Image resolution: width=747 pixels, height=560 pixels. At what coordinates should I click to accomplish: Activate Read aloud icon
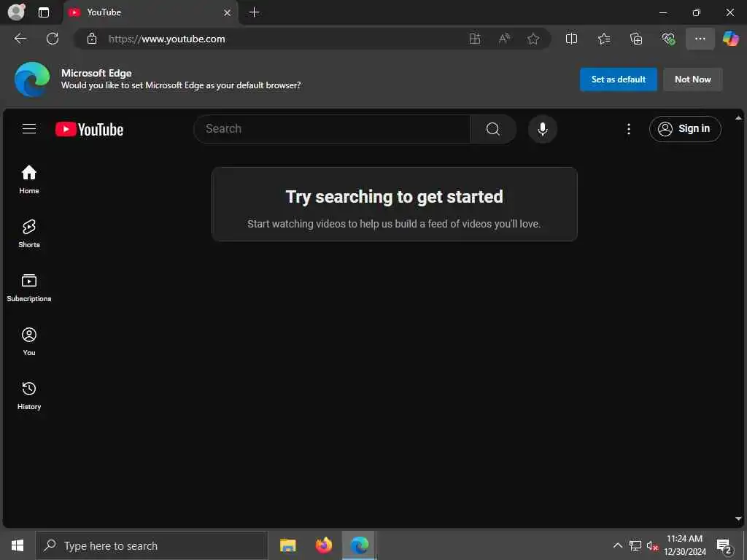click(x=504, y=39)
